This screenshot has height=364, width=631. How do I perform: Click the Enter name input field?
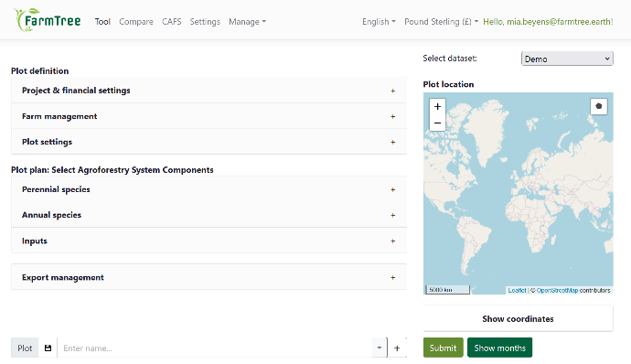(x=215, y=348)
